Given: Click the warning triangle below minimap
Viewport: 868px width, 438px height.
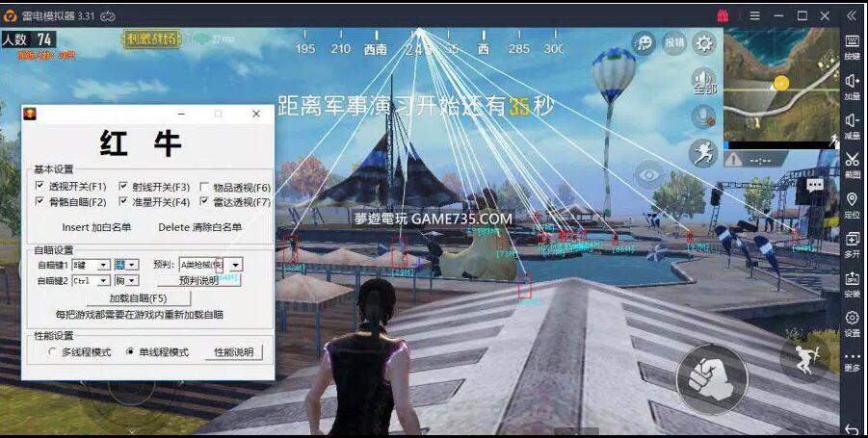Looking at the screenshot, I should (x=733, y=160).
